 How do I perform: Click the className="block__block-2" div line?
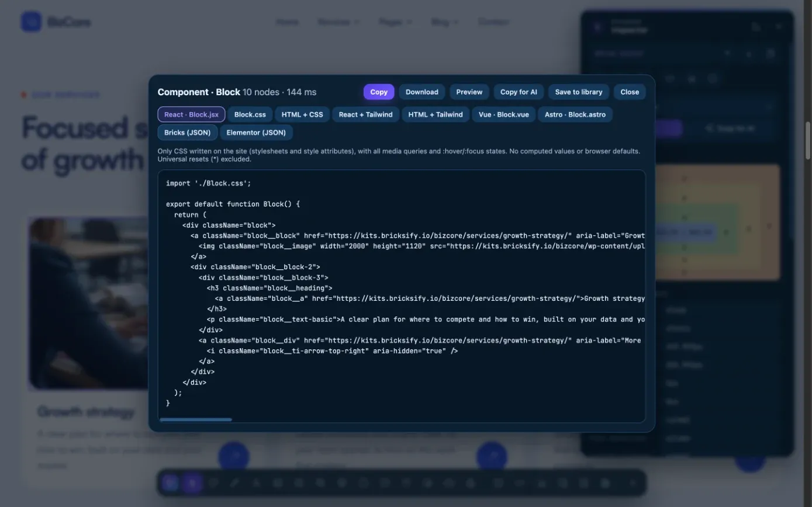255,267
